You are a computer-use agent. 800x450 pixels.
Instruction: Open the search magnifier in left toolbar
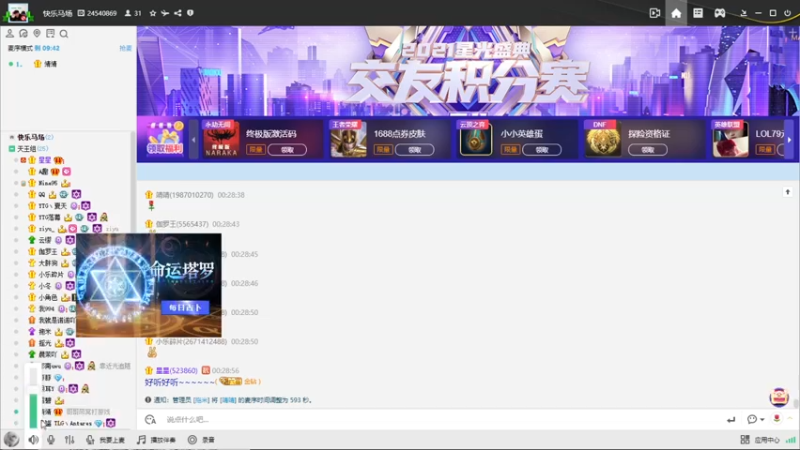pos(64,34)
